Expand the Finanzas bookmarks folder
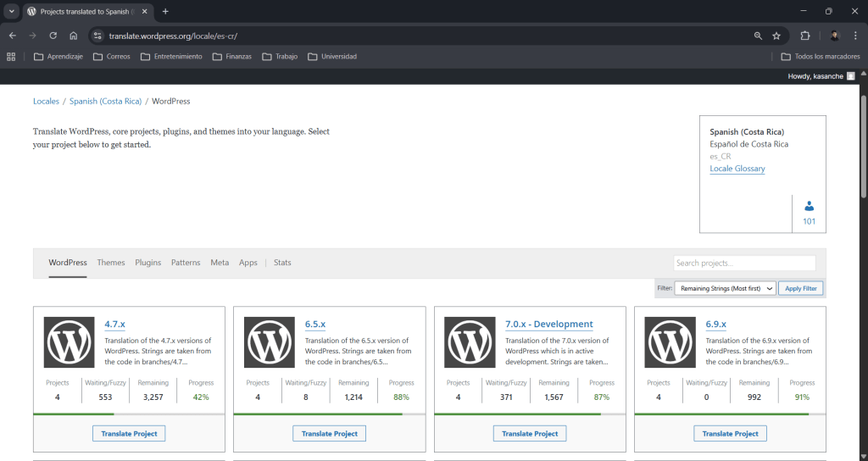Screen dimensions: 868x461 tap(231, 57)
